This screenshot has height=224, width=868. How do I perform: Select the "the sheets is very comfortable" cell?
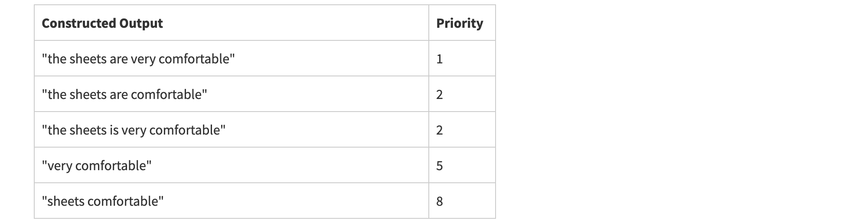coord(134,130)
